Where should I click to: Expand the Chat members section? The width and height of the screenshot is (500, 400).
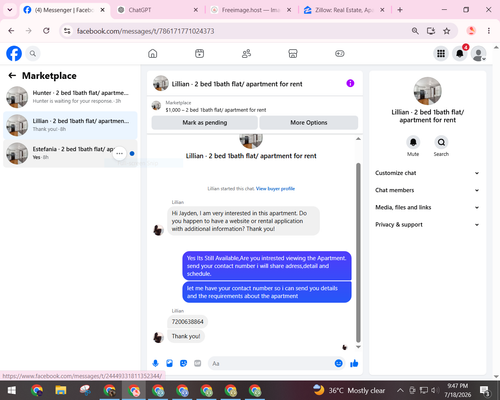point(427,190)
